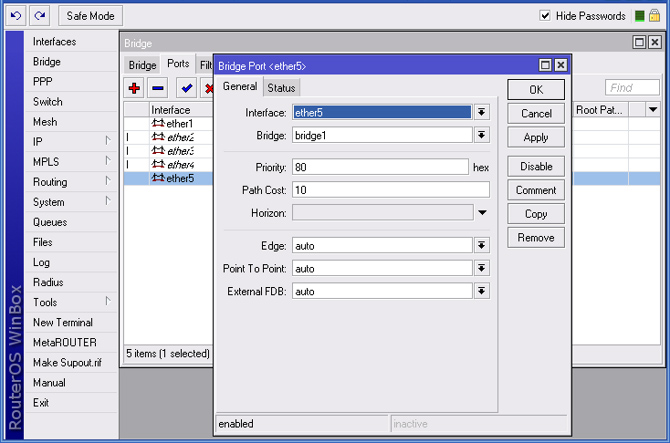670x443 pixels.
Task: Click the undo arrow icon
Action: 15,15
